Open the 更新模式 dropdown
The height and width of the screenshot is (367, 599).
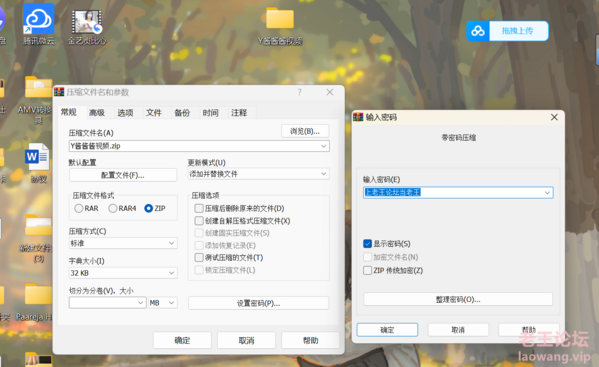pyautogui.click(x=258, y=174)
